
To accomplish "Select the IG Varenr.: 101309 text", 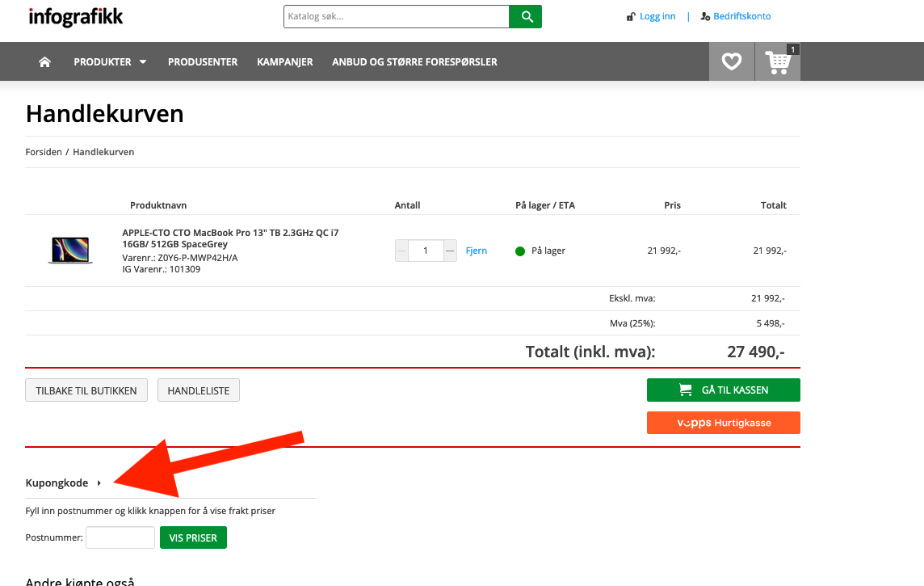I will (x=162, y=269).
